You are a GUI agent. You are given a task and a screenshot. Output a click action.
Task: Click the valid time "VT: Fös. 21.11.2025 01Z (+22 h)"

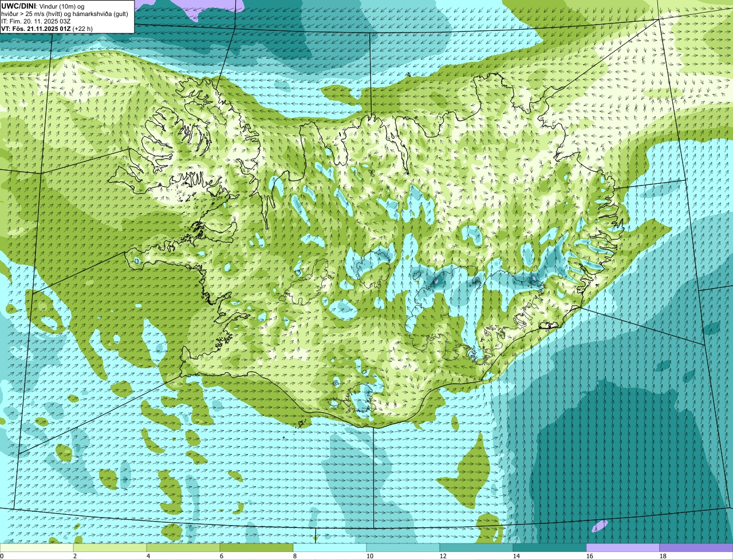click(47, 28)
